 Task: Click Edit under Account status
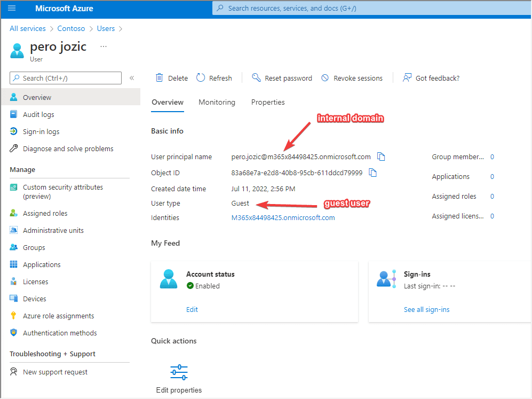pyautogui.click(x=192, y=309)
